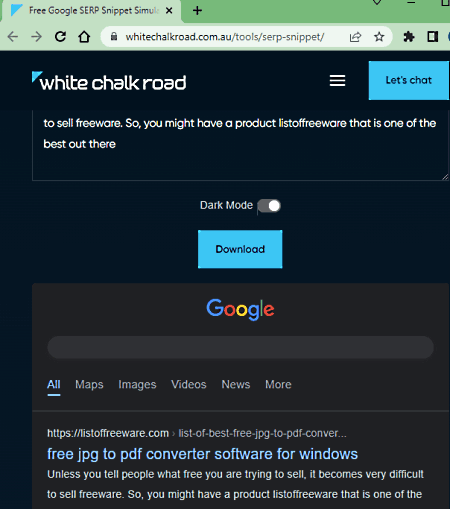Switch off the Dark Mode toggle
This screenshot has height=509, width=450.
269,206
